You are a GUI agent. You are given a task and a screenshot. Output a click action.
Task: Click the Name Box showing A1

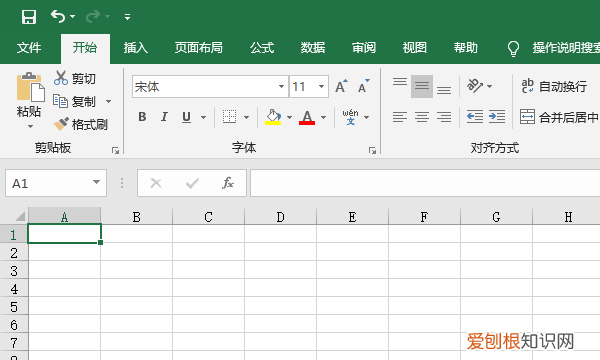pos(56,183)
